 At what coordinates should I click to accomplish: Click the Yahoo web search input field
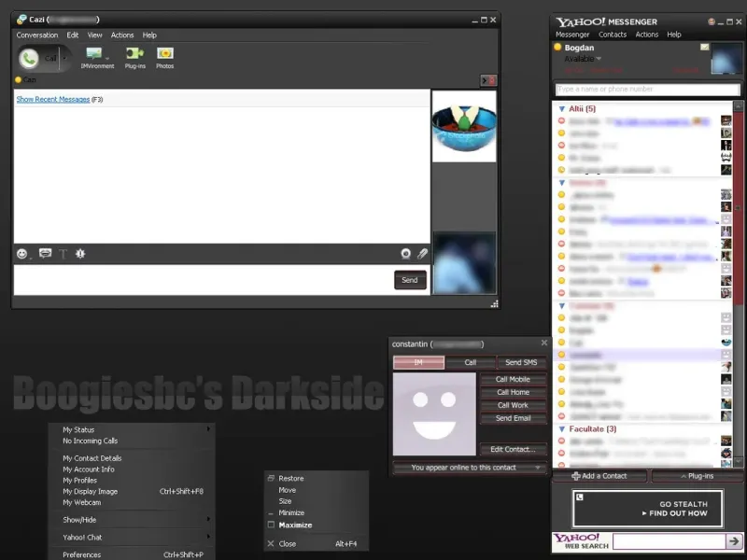669,541
